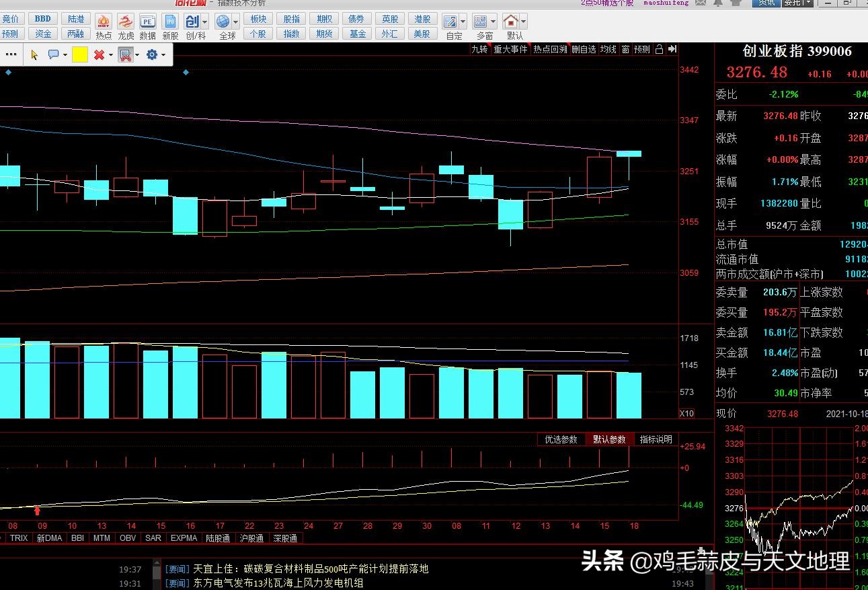Viewport: 868px width, 590px height.
Task: Click the collapse-panel arrow icon beside the lock
Action: (x=672, y=49)
